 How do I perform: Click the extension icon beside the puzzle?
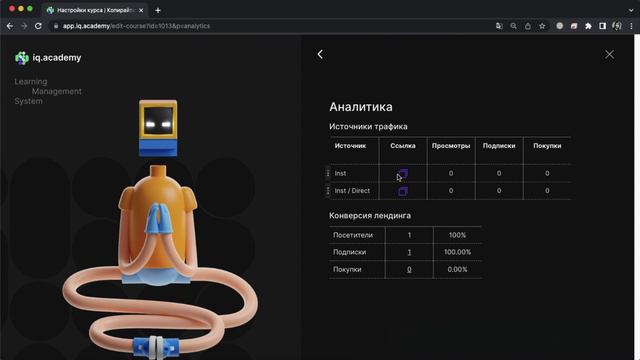tap(574, 26)
